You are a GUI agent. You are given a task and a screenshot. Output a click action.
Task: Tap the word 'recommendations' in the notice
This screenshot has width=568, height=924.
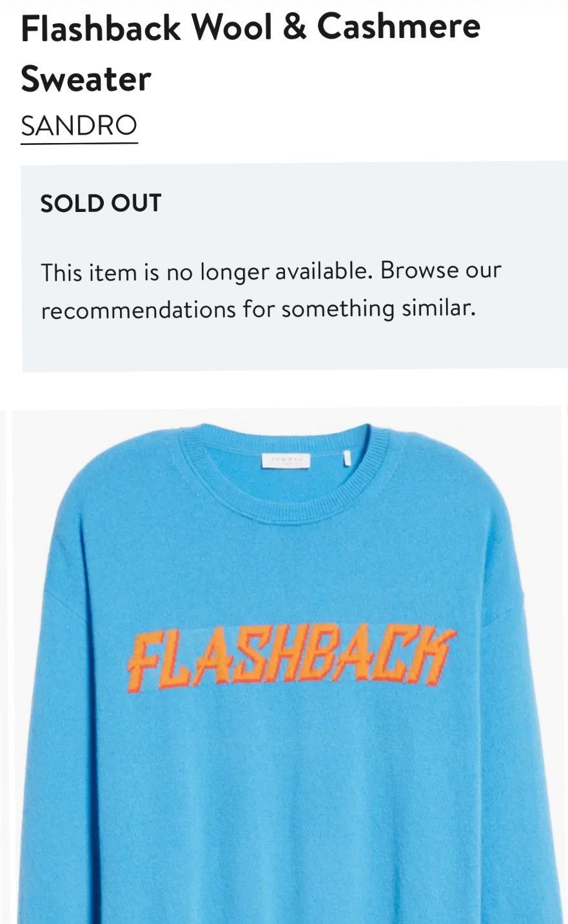tap(139, 310)
